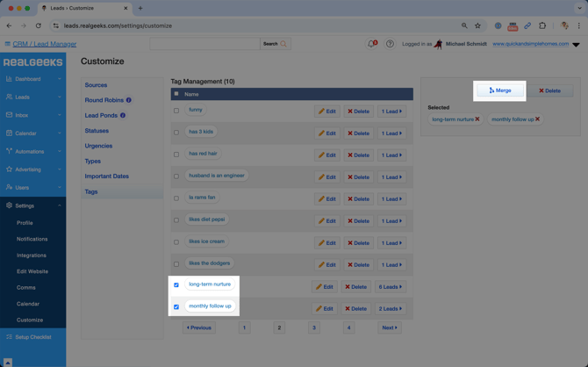Viewport: 588px width, 367px height.
Task: Expand the user account dropdown arrow
Action: click(x=576, y=44)
